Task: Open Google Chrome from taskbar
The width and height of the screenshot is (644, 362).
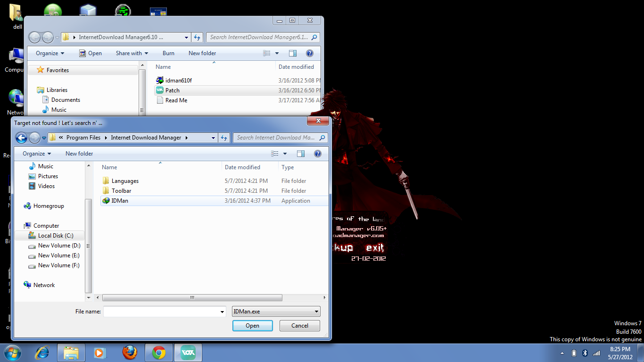Action: [x=159, y=353]
